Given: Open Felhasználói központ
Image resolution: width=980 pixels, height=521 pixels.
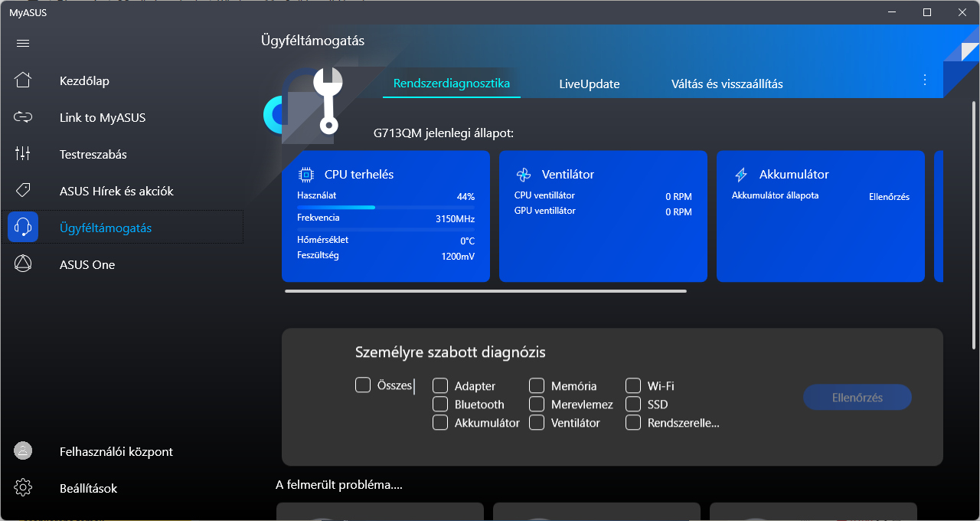Looking at the screenshot, I should click(122, 451).
